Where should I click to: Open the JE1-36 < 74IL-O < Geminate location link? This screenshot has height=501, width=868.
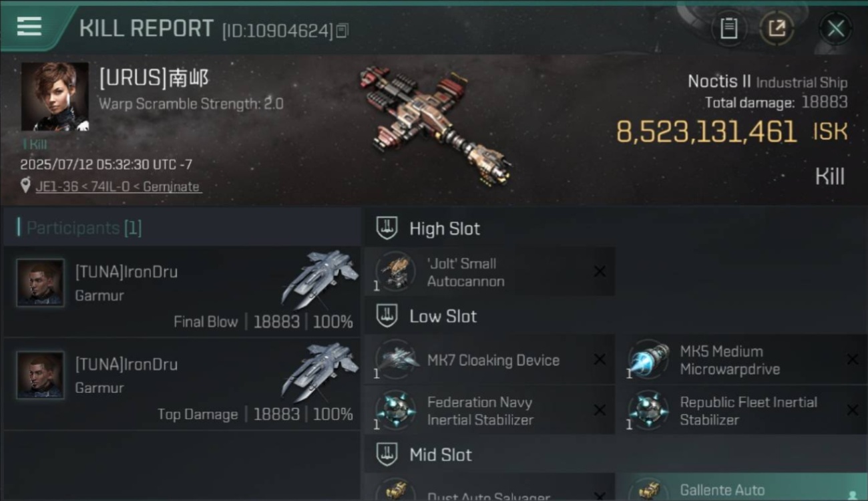pos(118,186)
